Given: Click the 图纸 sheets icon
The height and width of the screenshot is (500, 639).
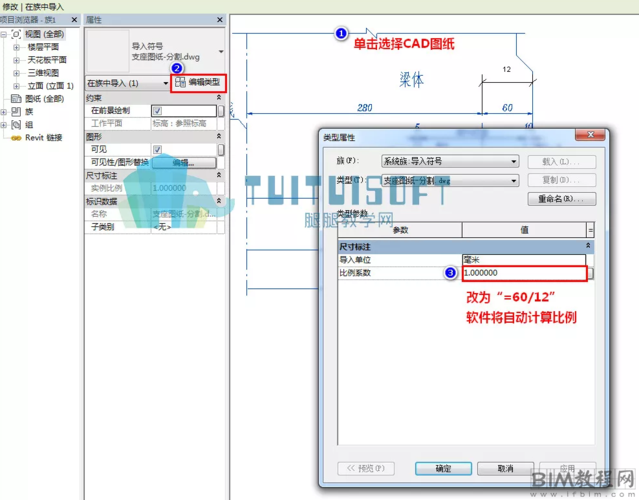Looking at the screenshot, I should pyautogui.click(x=16, y=99).
